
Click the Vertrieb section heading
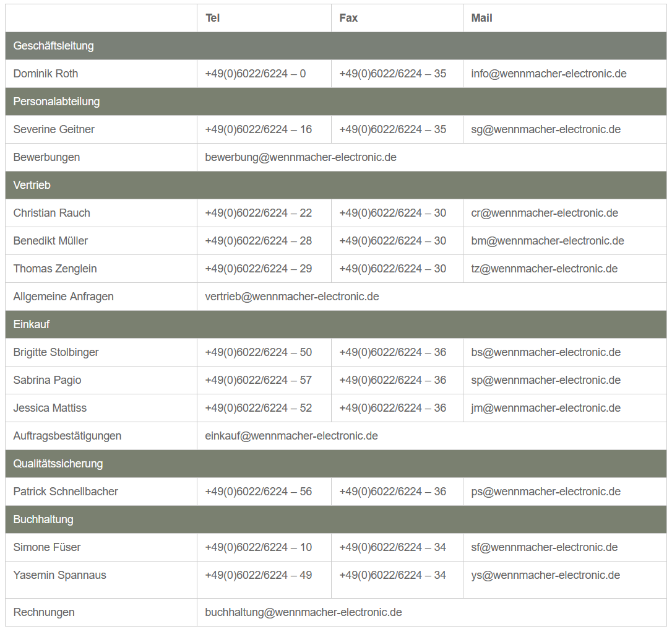coord(32,185)
